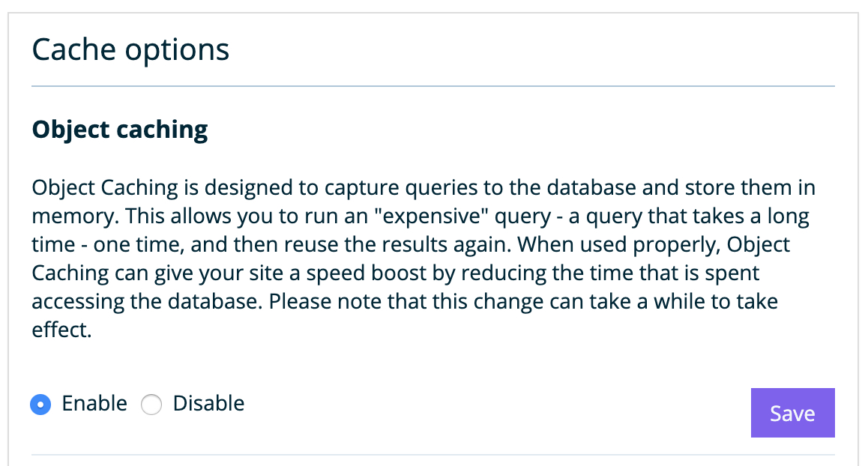Click the "Disable" label text

coord(208,404)
